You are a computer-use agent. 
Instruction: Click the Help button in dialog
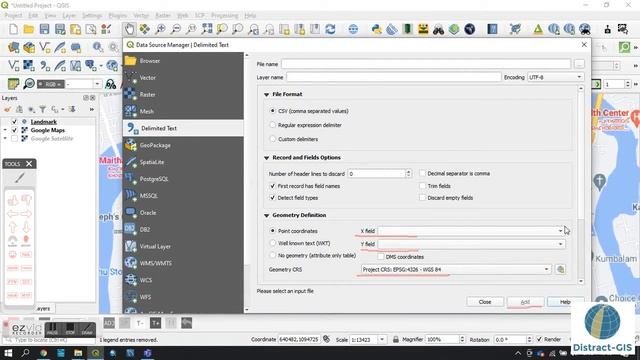(565, 302)
